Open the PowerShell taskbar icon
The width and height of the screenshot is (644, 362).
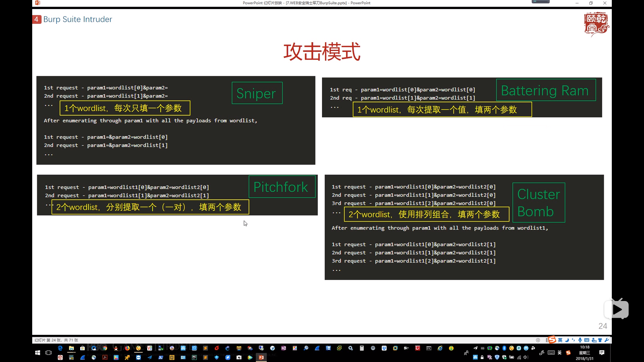point(161,357)
